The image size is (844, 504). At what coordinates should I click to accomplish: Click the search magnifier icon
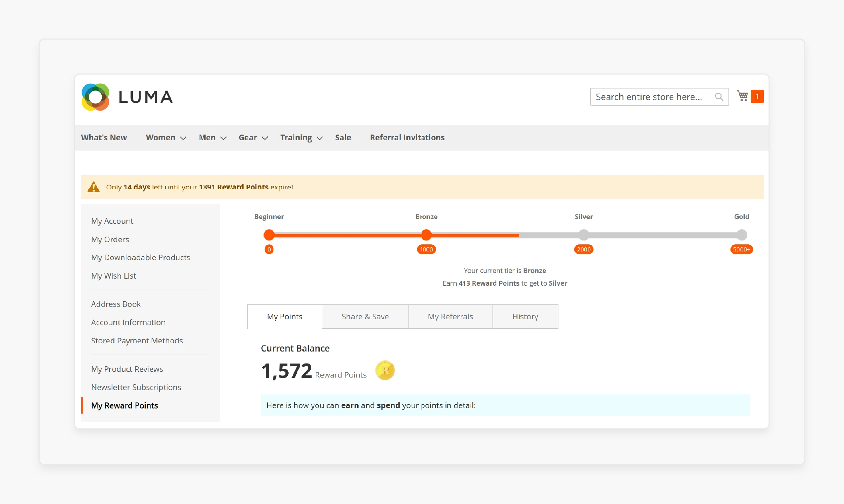pyautogui.click(x=719, y=97)
